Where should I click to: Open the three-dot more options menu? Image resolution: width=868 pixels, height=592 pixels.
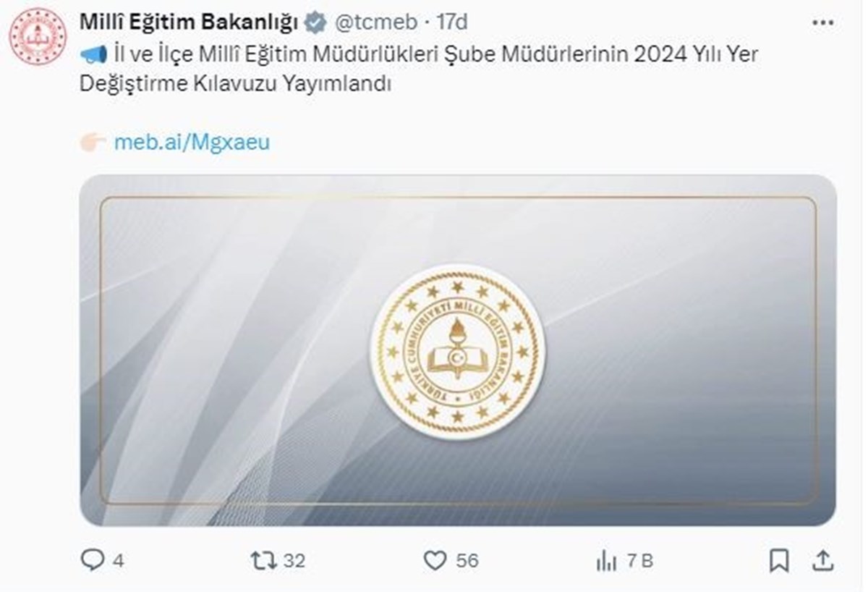(823, 23)
